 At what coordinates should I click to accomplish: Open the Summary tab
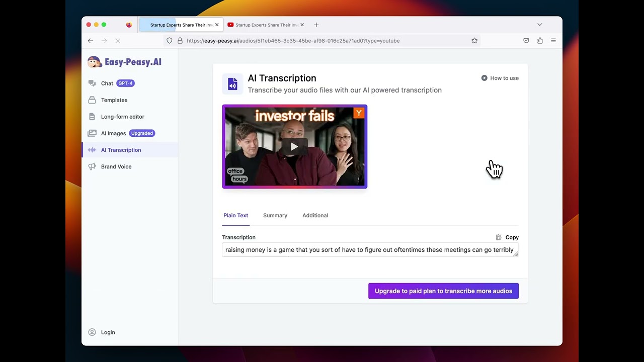click(275, 216)
